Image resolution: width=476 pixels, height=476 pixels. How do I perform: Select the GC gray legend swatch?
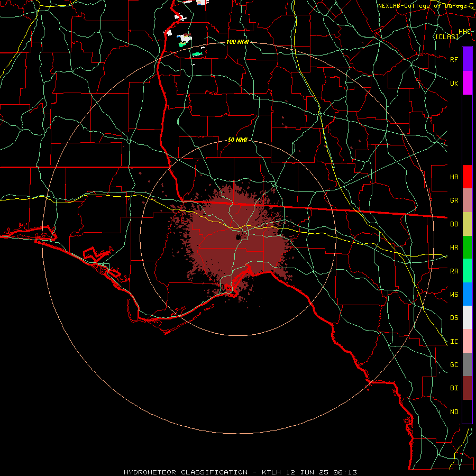467,364
